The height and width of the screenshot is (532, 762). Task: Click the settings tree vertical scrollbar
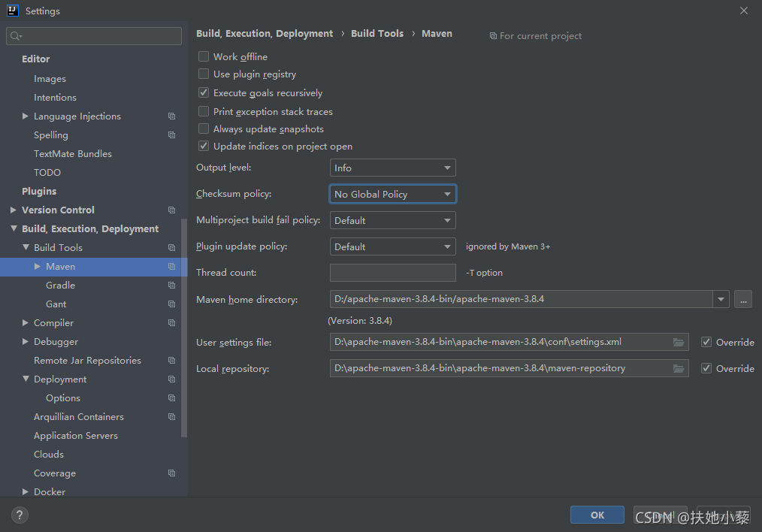(x=183, y=328)
